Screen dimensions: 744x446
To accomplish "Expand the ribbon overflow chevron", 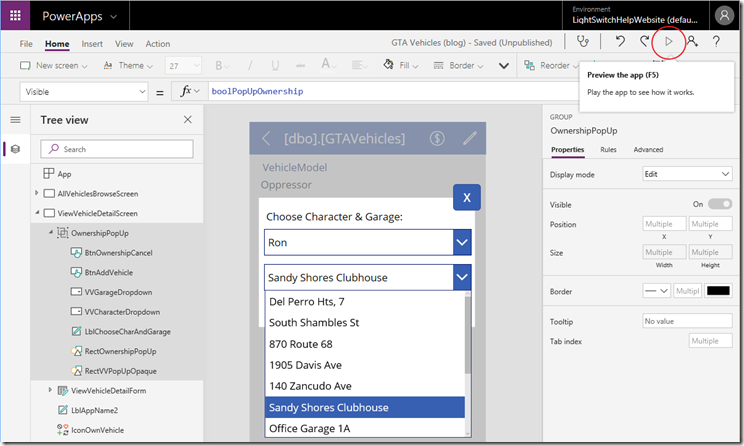I will point(504,66).
